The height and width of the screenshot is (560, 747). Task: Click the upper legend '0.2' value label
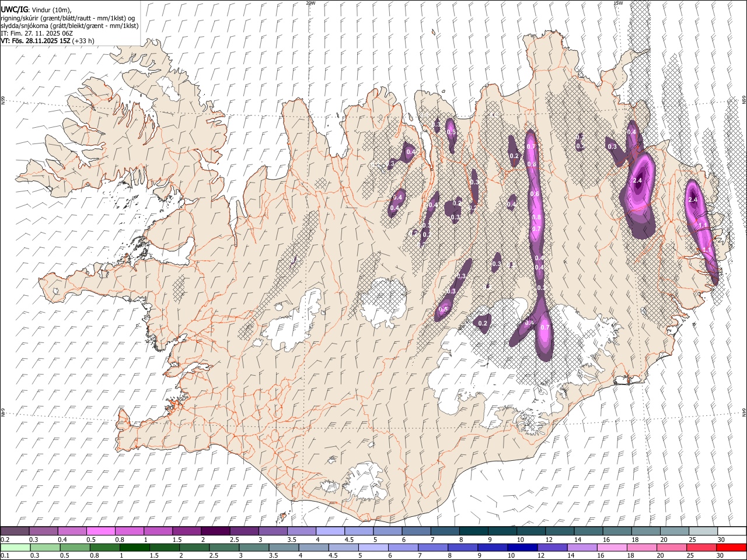(5, 540)
